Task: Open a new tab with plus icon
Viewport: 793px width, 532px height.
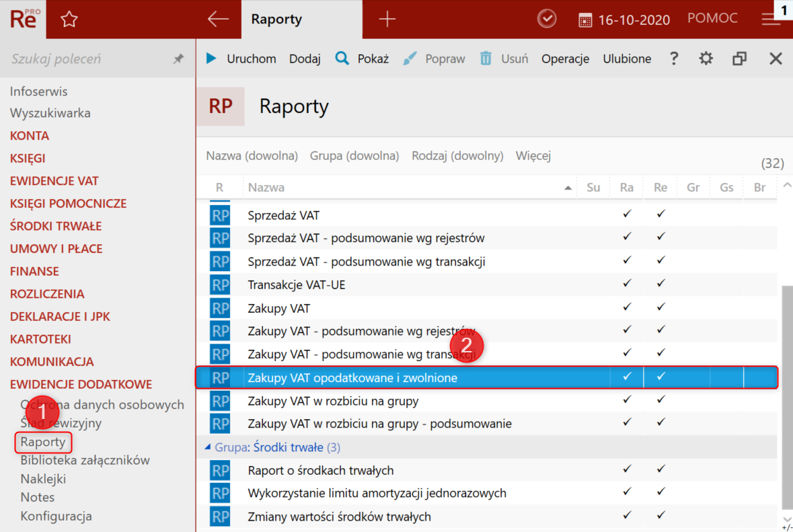Action: coord(387,20)
